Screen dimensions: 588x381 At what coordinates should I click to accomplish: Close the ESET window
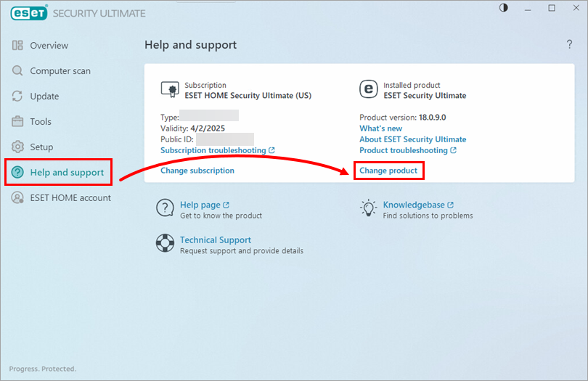click(x=576, y=8)
